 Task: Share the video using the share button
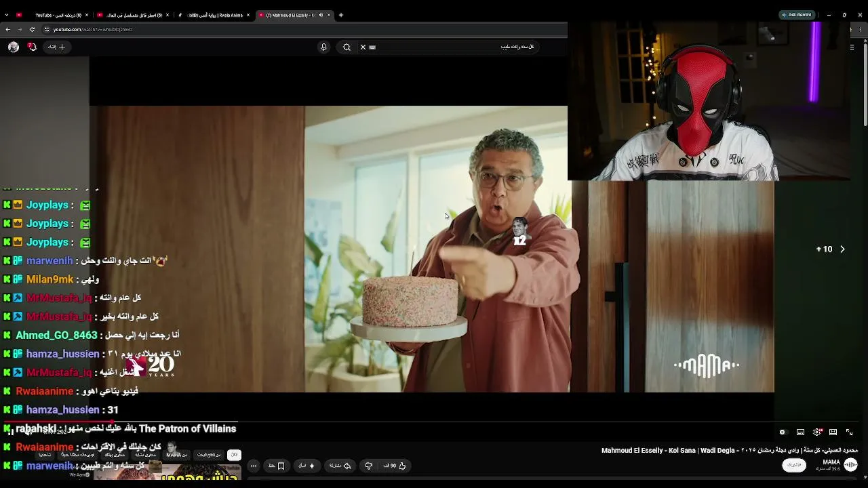340,466
